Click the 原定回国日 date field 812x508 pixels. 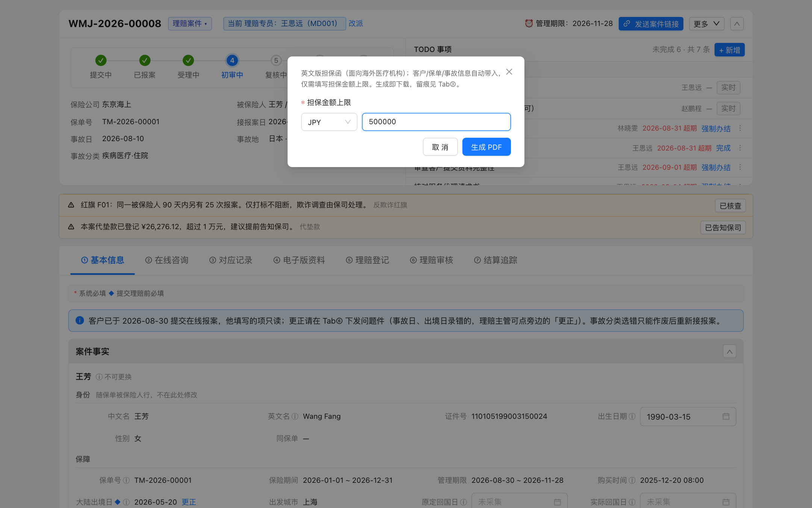point(520,502)
